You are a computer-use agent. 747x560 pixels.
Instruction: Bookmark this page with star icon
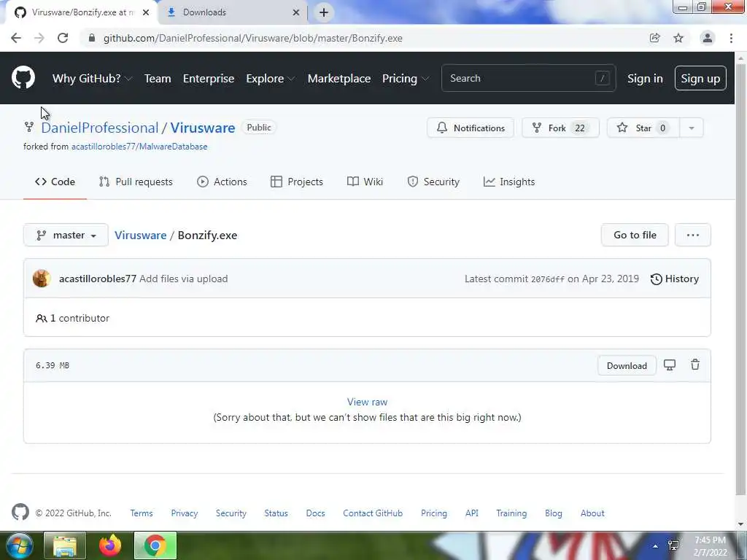coord(678,38)
